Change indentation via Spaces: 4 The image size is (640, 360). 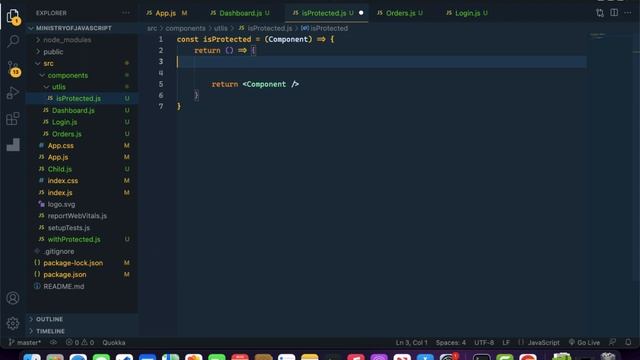[451, 342]
